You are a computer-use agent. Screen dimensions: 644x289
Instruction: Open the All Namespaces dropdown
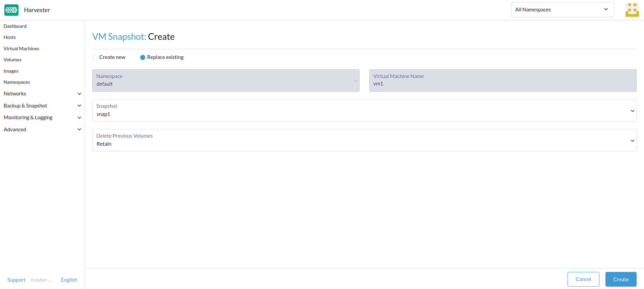point(562,10)
